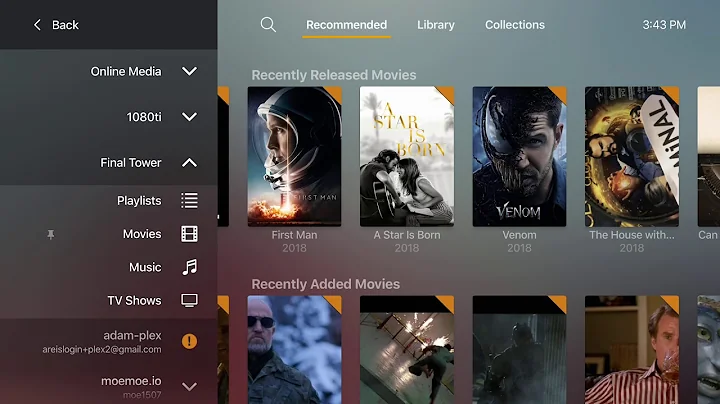Open the Collections tab
Image resolution: width=720 pixels, height=404 pixels.
click(515, 25)
